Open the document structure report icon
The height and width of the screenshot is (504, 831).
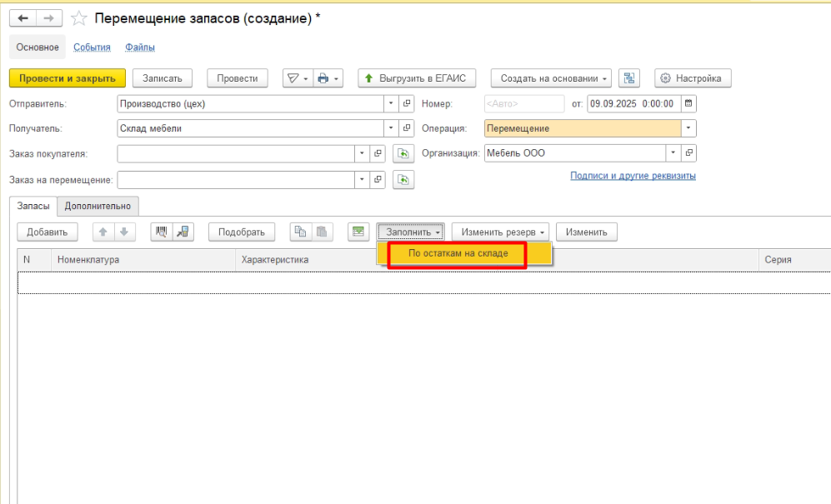click(x=629, y=78)
